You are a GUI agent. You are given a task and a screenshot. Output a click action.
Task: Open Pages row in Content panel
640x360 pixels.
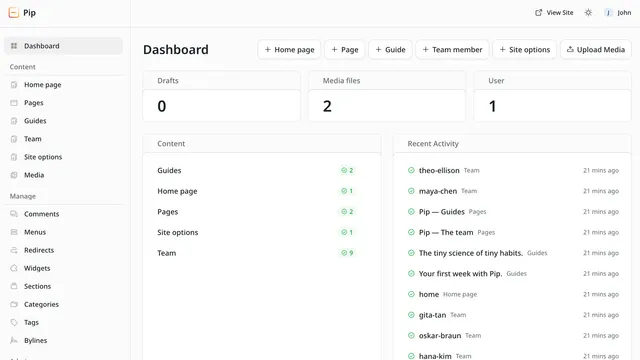click(256, 211)
